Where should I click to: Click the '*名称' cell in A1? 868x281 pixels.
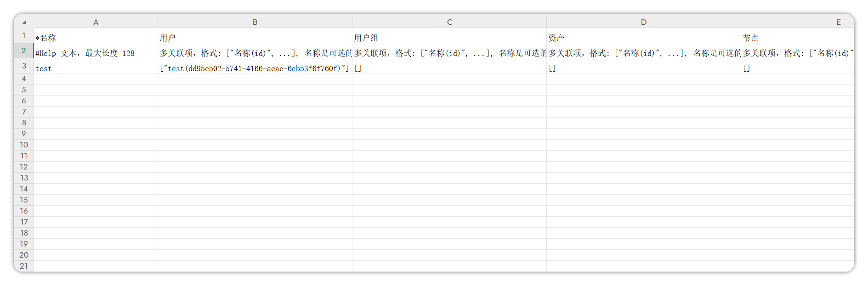coord(96,38)
